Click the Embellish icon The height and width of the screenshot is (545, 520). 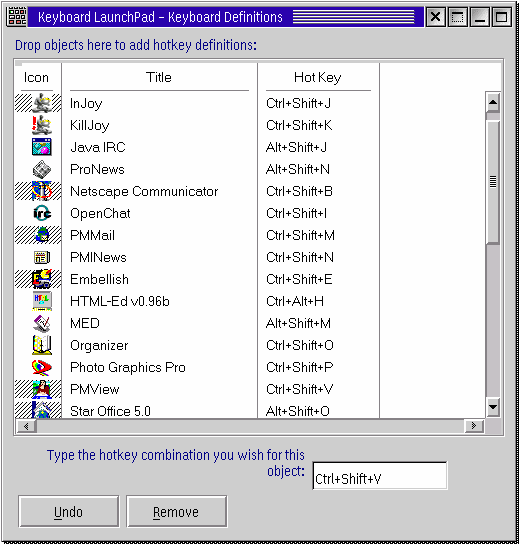point(42,279)
